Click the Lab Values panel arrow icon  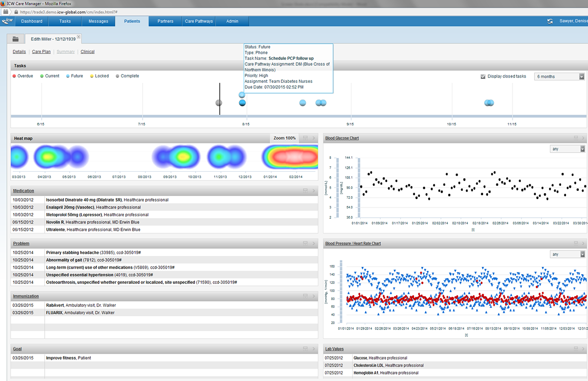(583, 349)
